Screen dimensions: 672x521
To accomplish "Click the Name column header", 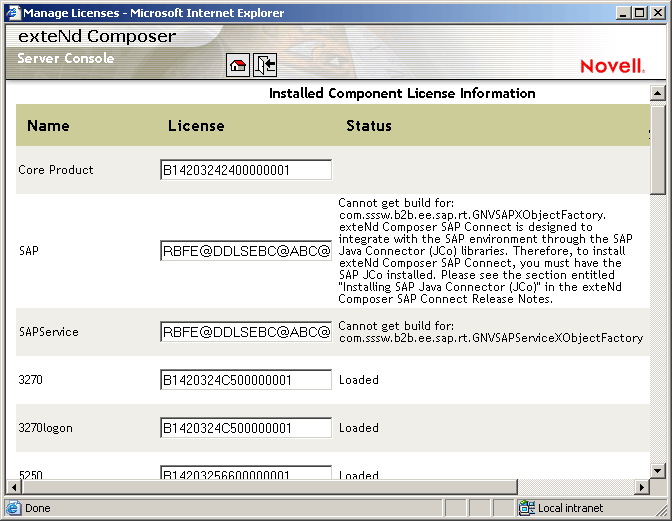I will tap(48, 126).
